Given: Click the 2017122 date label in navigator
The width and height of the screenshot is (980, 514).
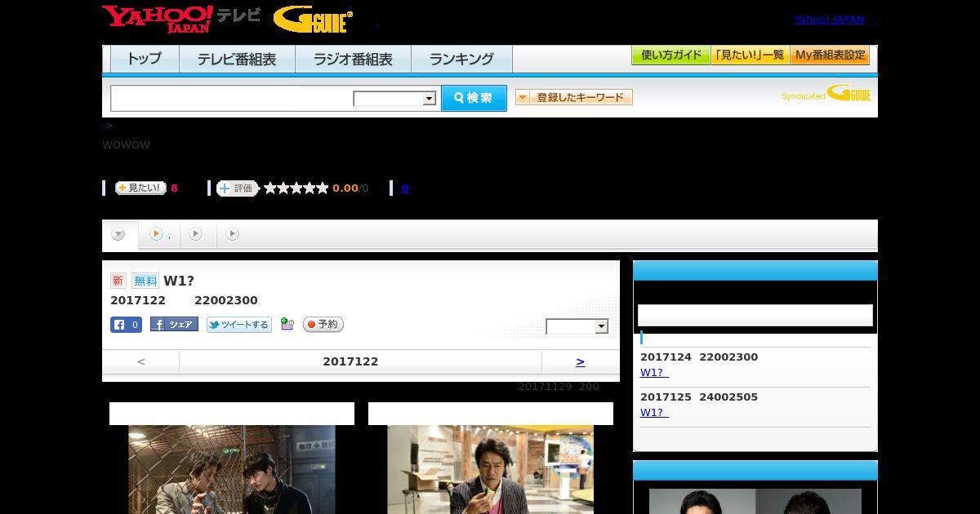Looking at the screenshot, I should click(x=350, y=361).
